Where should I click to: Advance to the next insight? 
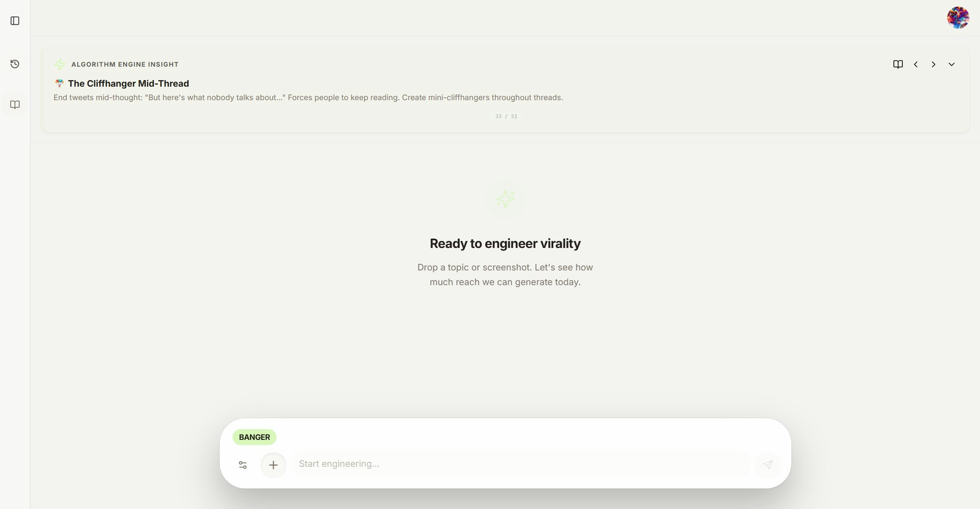pyautogui.click(x=933, y=64)
